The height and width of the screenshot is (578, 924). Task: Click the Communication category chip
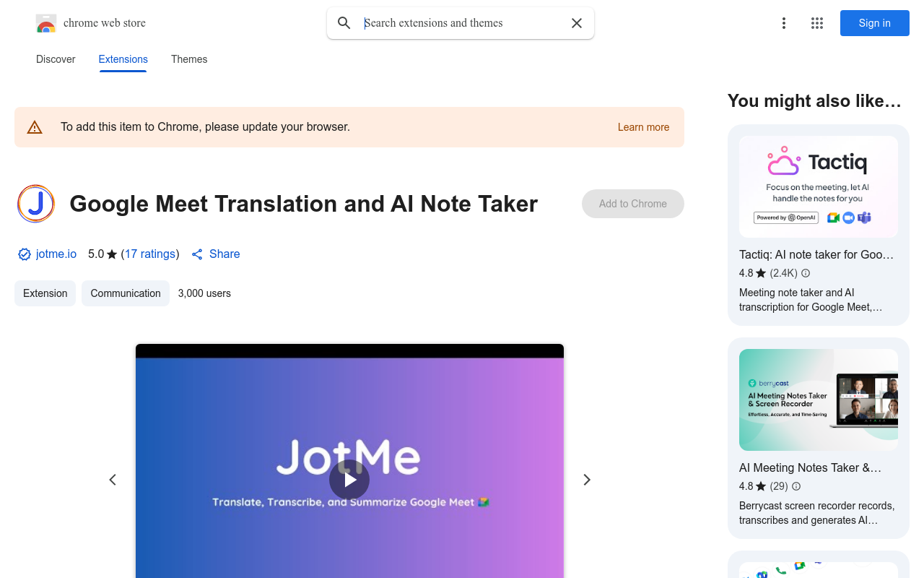coord(126,293)
